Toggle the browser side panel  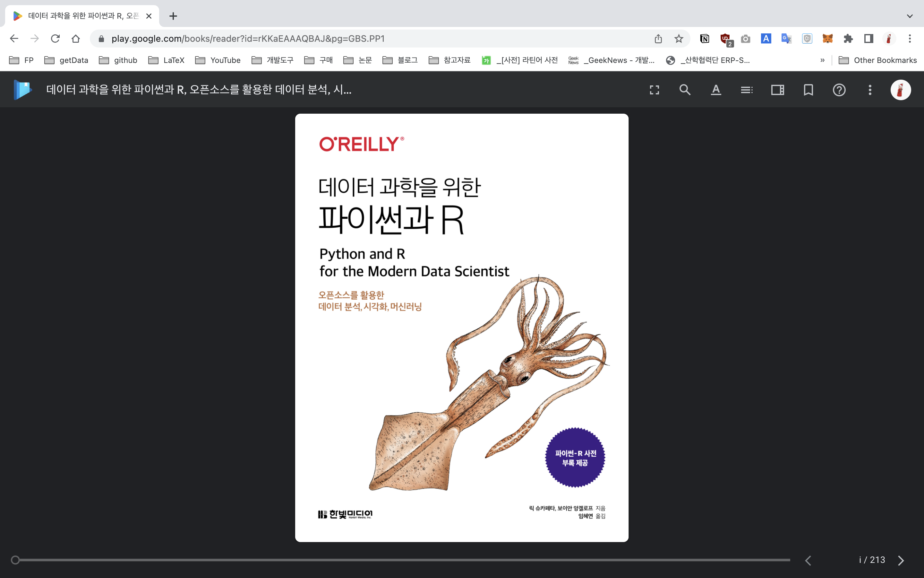[868, 39]
